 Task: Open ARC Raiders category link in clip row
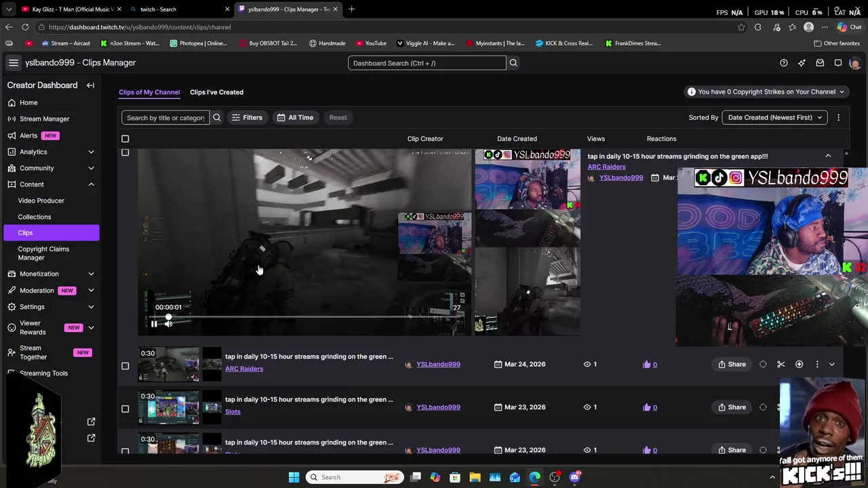[244, 369]
